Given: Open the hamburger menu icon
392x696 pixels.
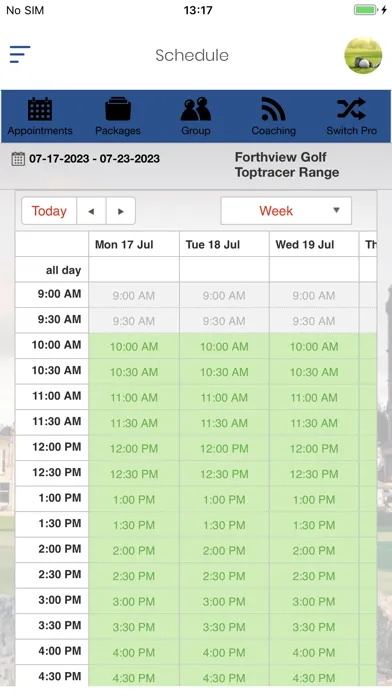Looking at the screenshot, I should click(x=20, y=55).
